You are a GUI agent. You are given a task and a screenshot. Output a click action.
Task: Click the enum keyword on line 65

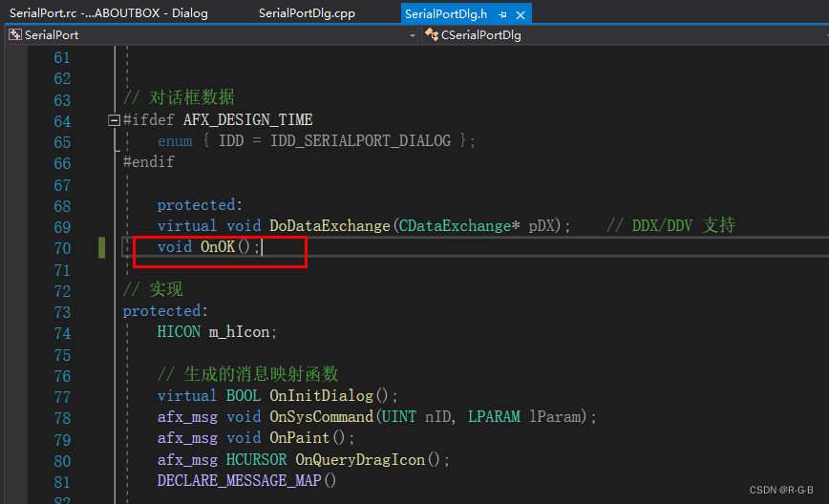point(175,140)
